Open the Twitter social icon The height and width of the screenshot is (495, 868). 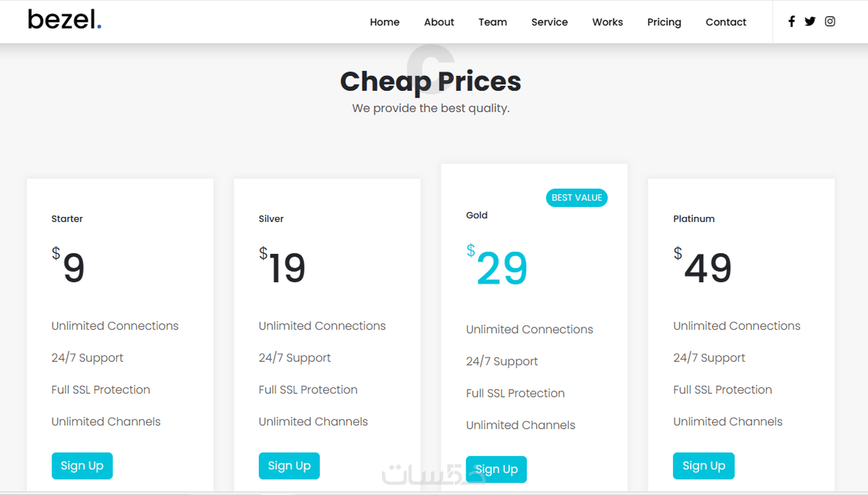[810, 21]
